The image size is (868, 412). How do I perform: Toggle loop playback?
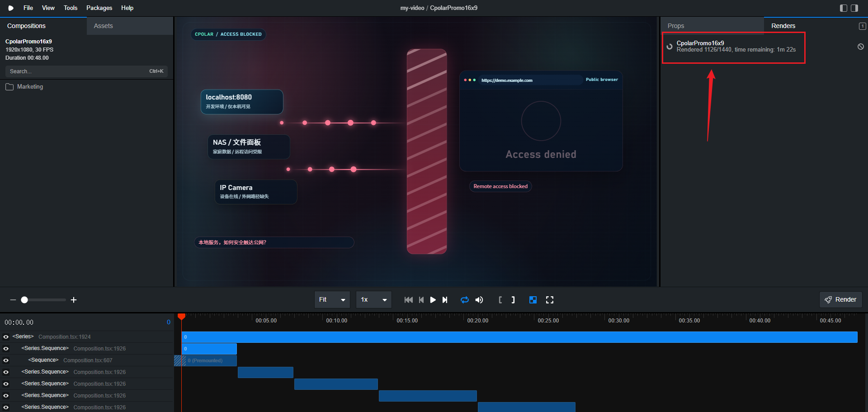pyautogui.click(x=464, y=300)
